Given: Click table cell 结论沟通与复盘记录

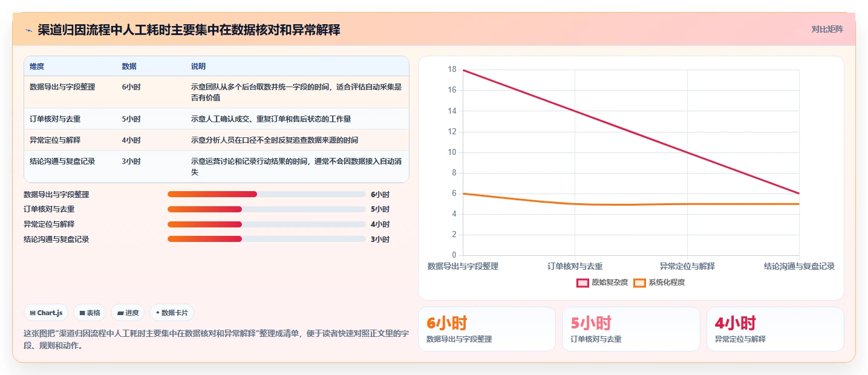Looking at the screenshot, I should (x=62, y=161).
